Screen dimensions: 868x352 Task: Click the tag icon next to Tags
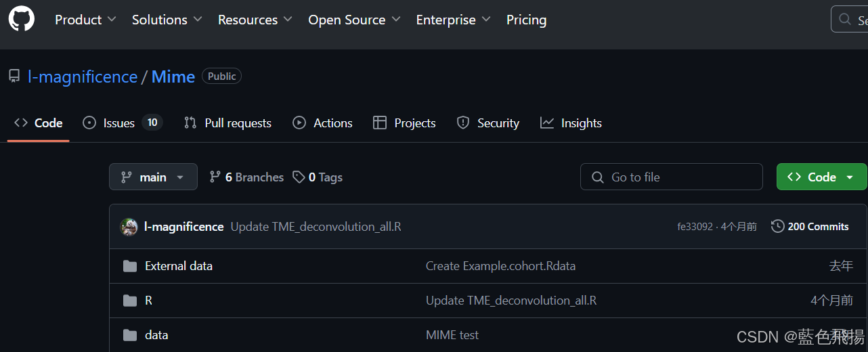tap(299, 177)
